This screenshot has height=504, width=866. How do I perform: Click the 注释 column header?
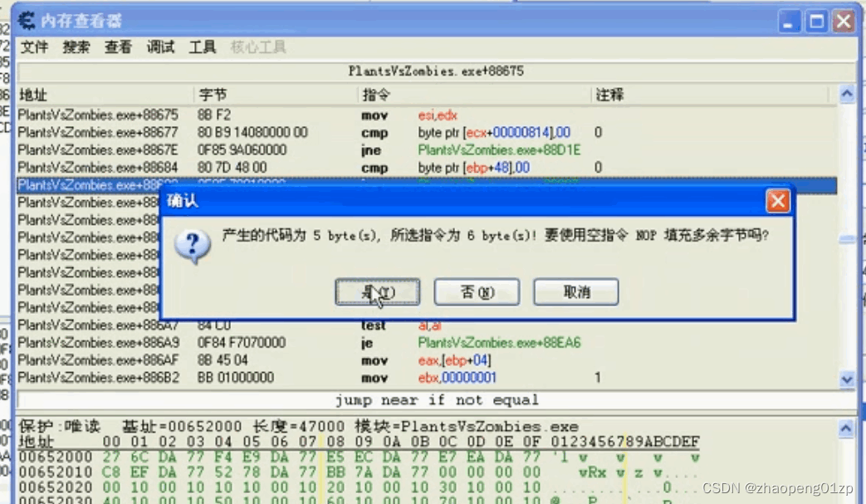click(x=710, y=95)
